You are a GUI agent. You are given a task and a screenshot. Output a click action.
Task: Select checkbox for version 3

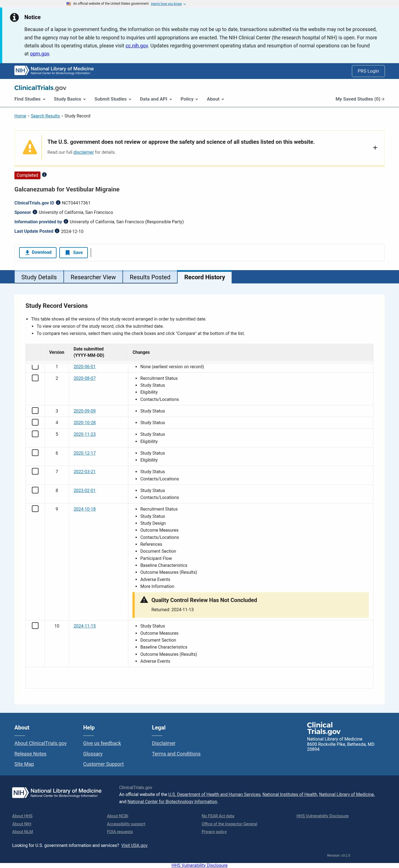pos(35,410)
